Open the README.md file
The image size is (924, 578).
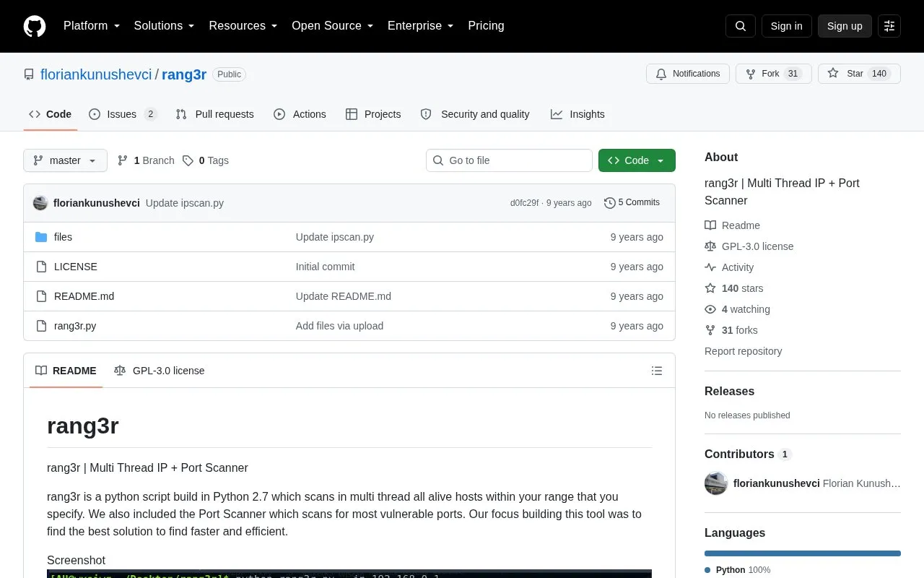[x=84, y=296]
